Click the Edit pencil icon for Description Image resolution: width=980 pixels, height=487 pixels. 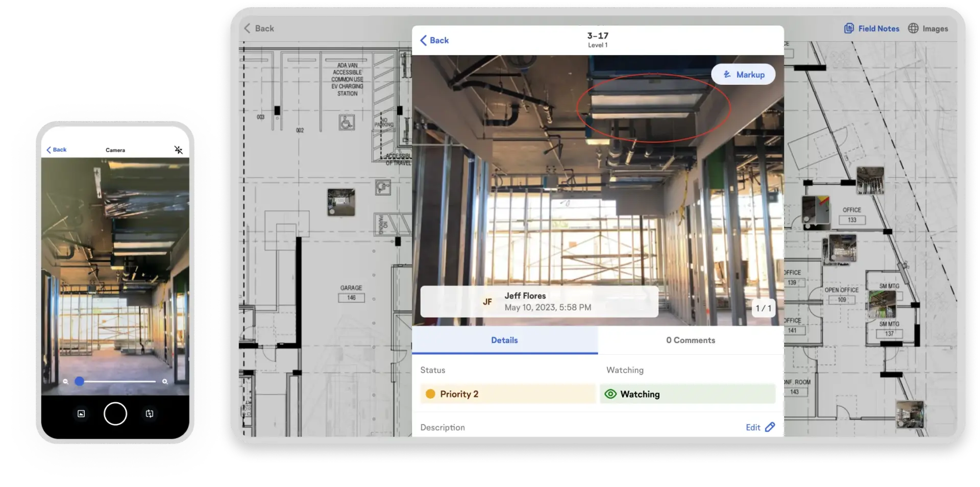pyautogui.click(x=770, y=427)
